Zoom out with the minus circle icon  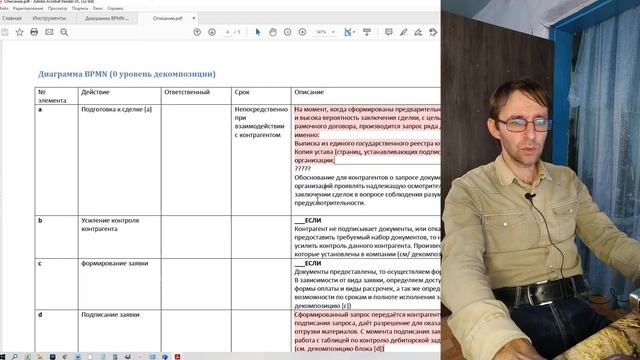click(287, 32)
